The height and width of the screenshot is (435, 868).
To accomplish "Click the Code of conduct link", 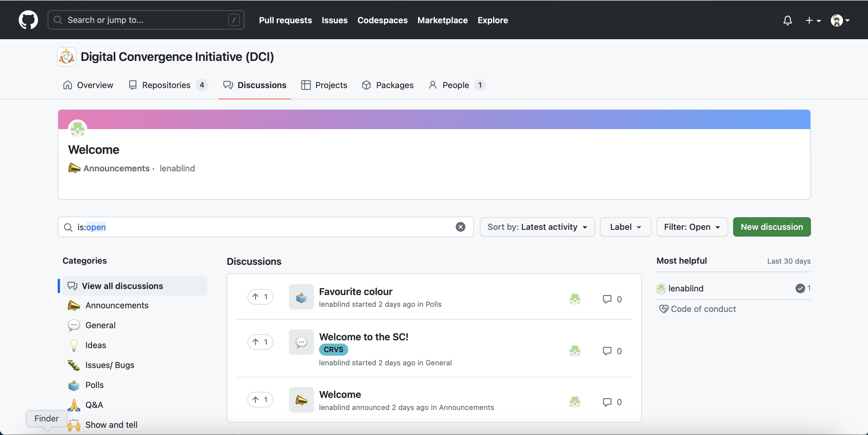I will coord(703,309).
